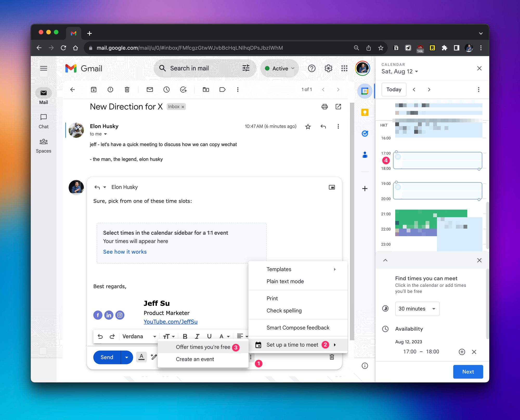The width and height of the screenshot is (520, 420).
Task: Open Google Calendar from side panel
Action: coord(365,91)
